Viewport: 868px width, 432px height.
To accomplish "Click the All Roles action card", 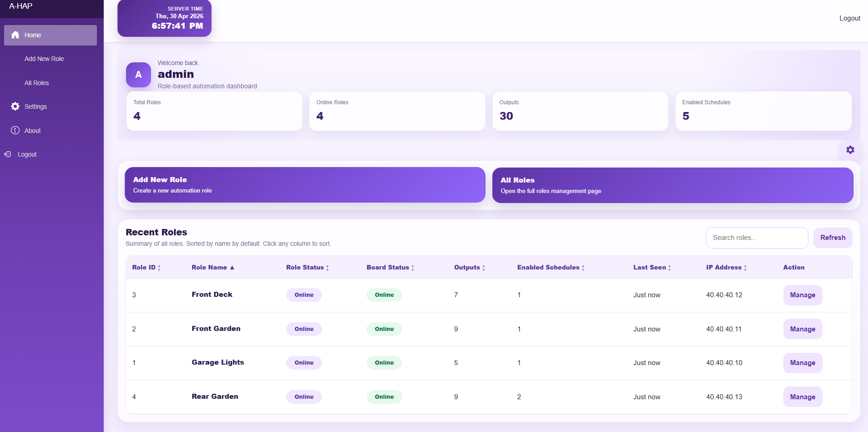I will [672, 185].
